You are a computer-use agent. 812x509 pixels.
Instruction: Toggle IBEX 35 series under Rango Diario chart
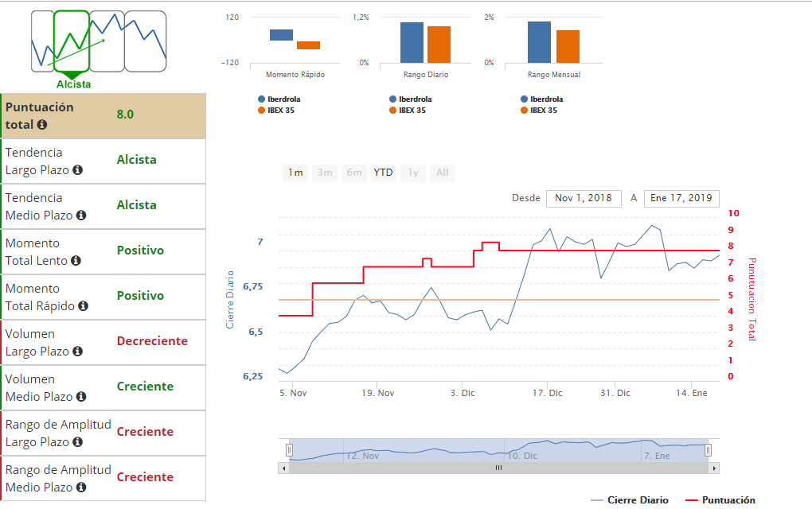pyautogui.click(x=408, y=111)
